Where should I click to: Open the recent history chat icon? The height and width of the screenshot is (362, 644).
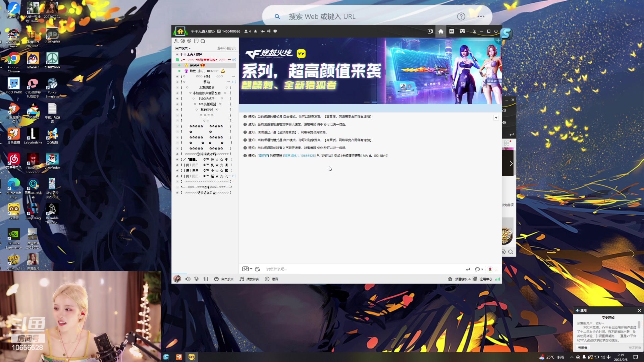183,41
